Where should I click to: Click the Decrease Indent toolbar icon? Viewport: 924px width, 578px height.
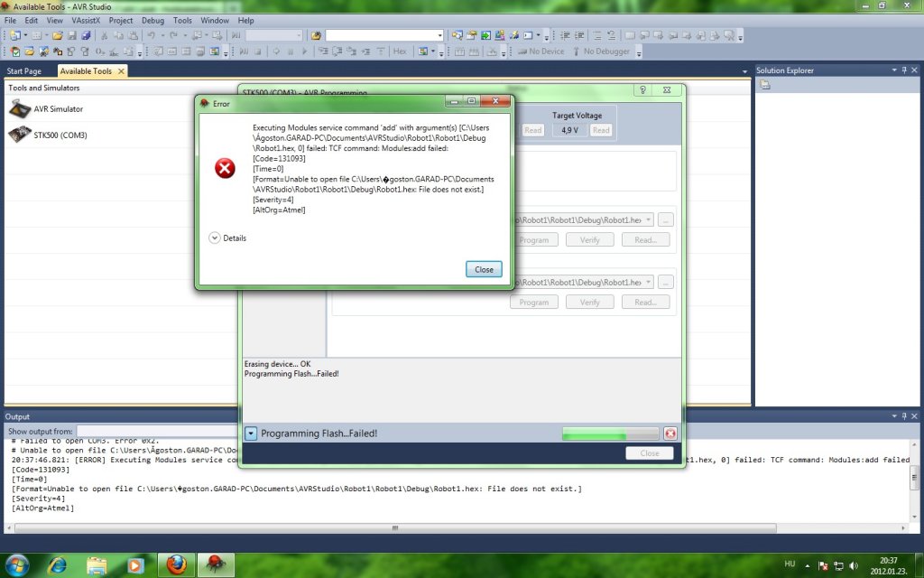pos(565,35)
